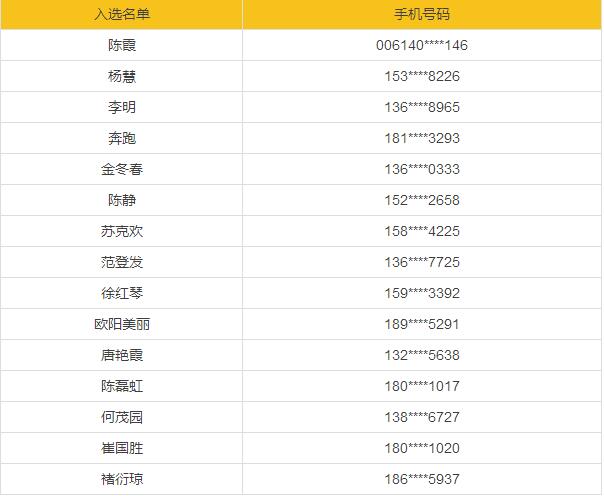Click the 入选名单 column header
This screenshot has width=604, height=496.
(121, 15)
